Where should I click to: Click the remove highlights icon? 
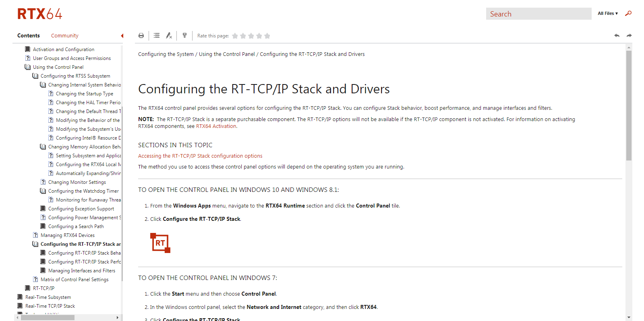[x=169, y=36]
